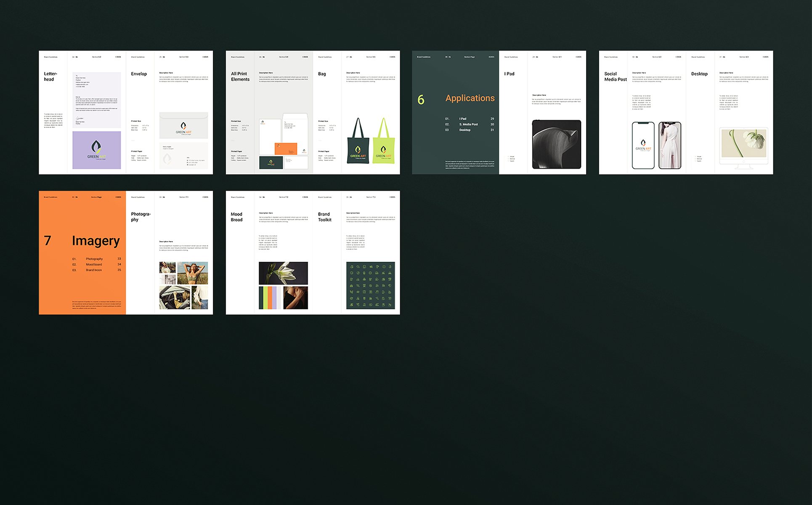Click the logo on the lime green tote bag
This screenshot has width=812, height=505.
383,152
